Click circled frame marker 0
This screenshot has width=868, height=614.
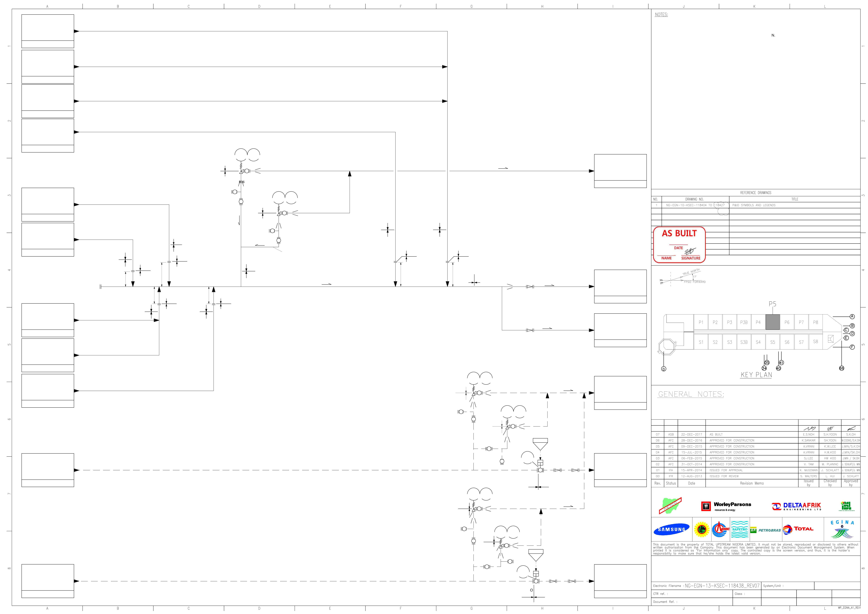[x=664, y=369]
